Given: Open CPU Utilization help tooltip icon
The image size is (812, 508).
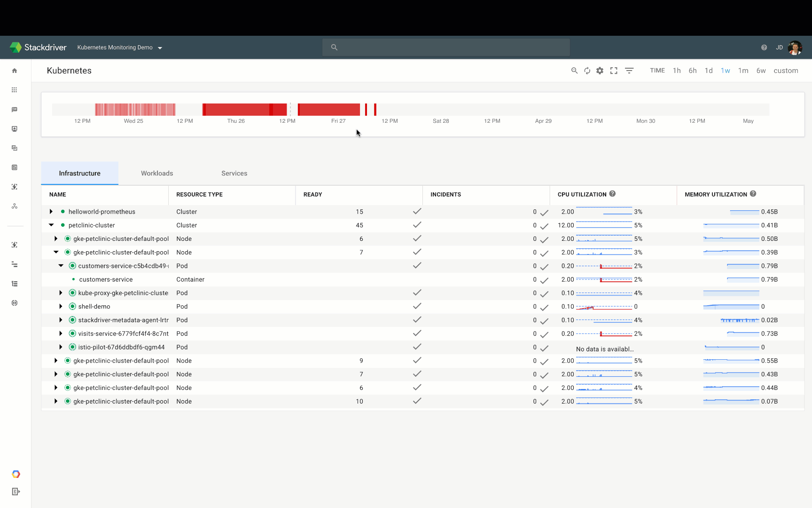Looking at the screenshot, I should coord(612,194).
